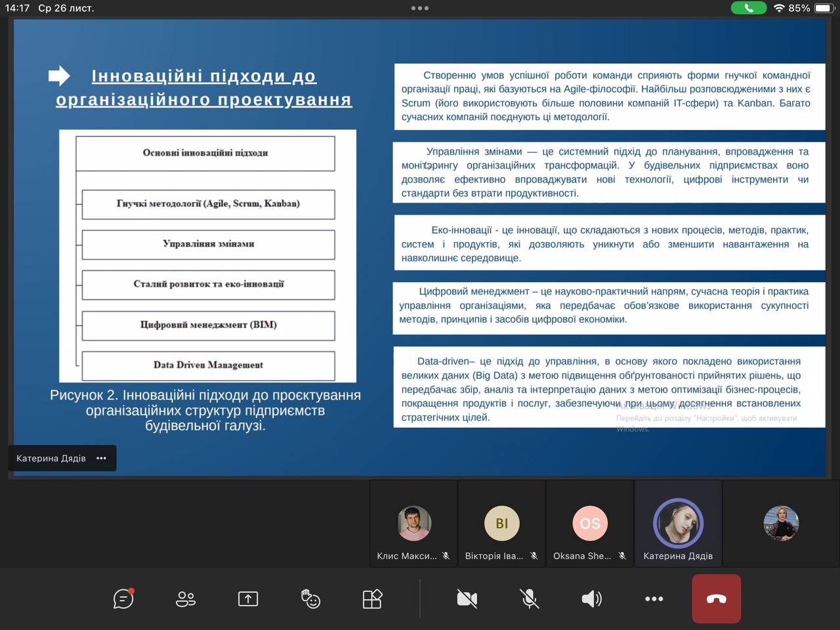
Task: Open options next to Катерина Дядів label
Action: (101, 458)
